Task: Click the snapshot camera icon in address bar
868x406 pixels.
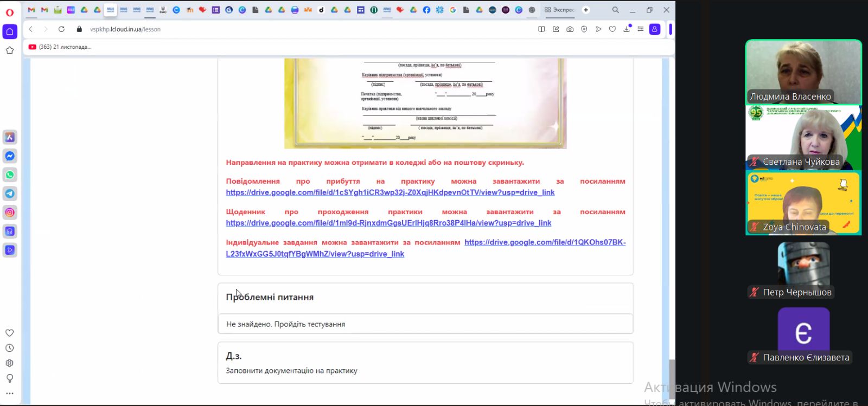Action: click(x=570, y=29)
